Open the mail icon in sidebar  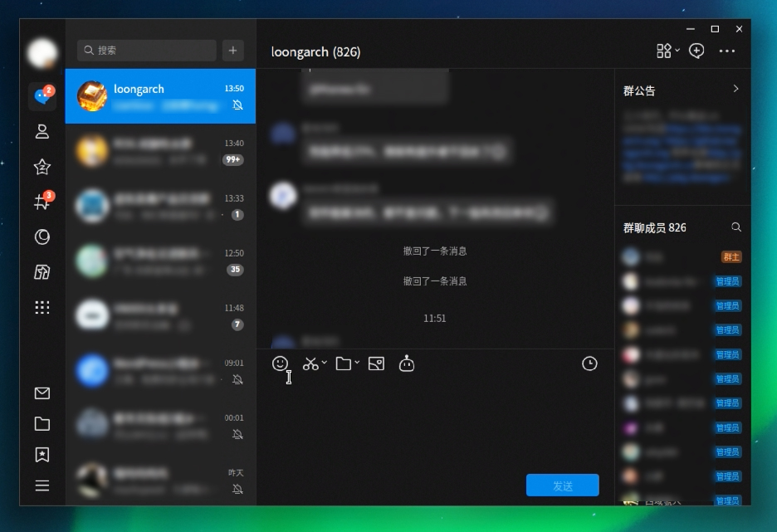click(42, 393)
